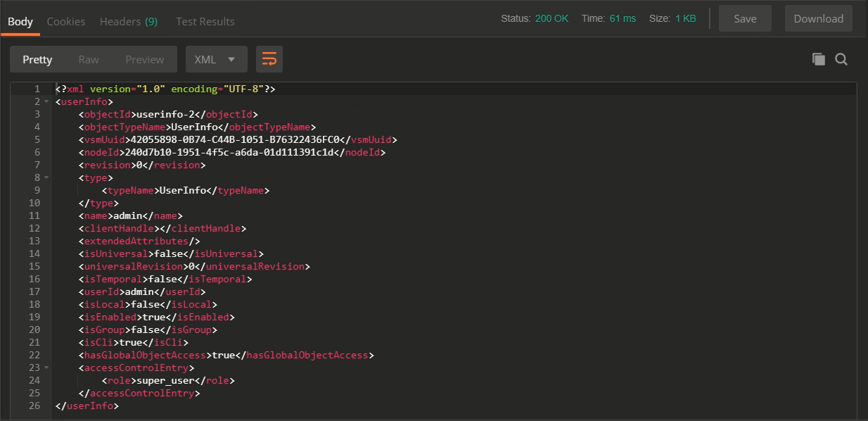The height and width of the screenshot is (421, 868).
Task: Switch to Preview view mode
Action: (144, 60)
